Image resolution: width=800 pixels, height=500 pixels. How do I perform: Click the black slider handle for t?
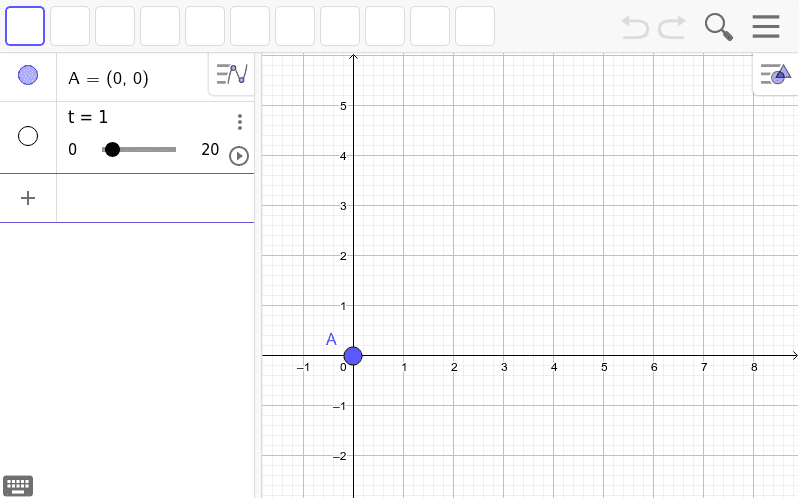coord(112,149)
